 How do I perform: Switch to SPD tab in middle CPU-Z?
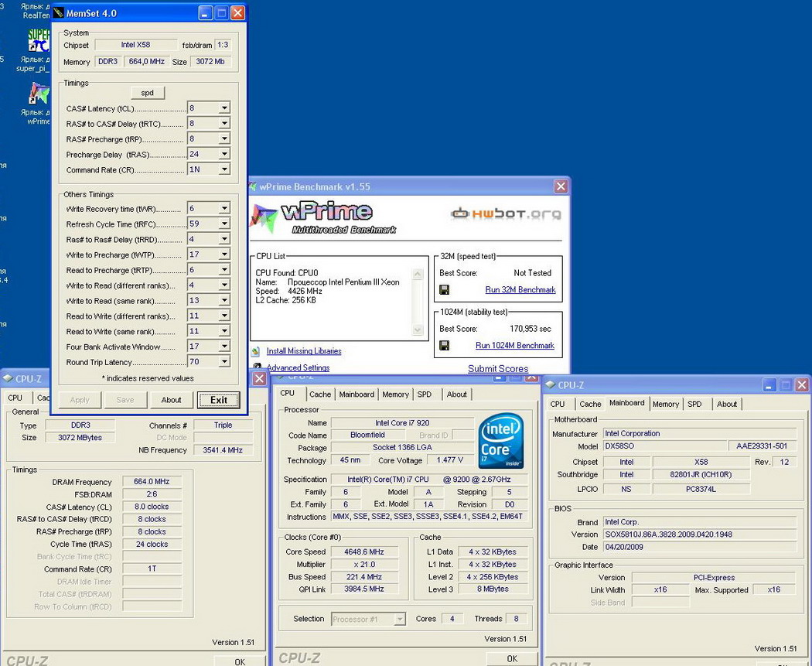click(x=425, y=394)
